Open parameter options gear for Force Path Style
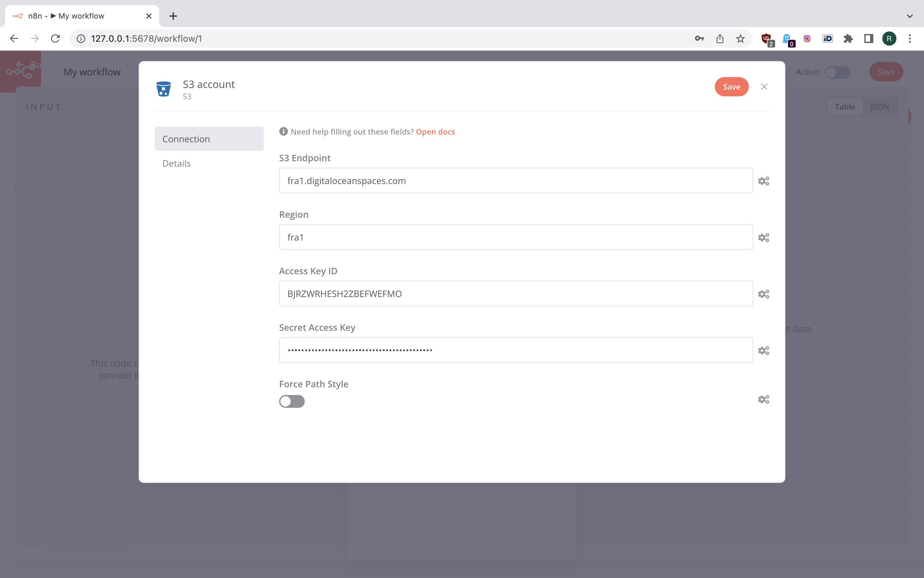Screen dimensions: 924x578 click(763, 399)
